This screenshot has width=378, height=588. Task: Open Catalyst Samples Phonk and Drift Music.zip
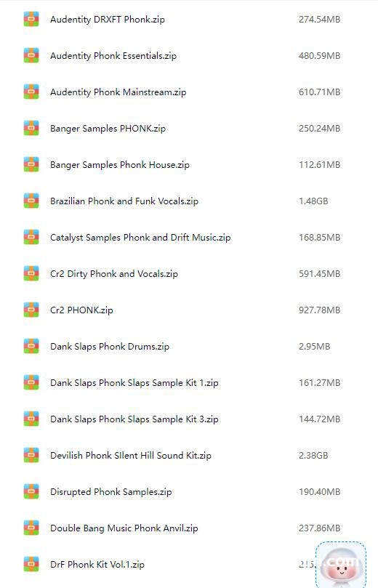(x=140, y=238)
